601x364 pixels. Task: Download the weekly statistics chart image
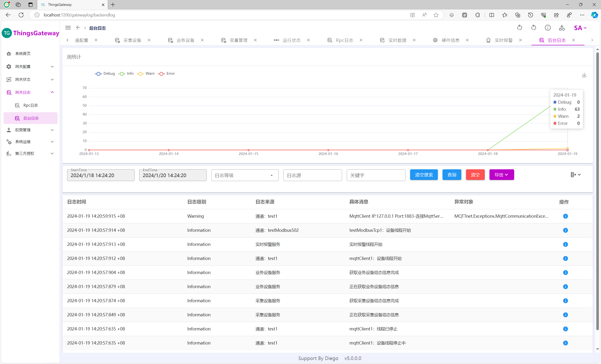click(x=584, y=75)
